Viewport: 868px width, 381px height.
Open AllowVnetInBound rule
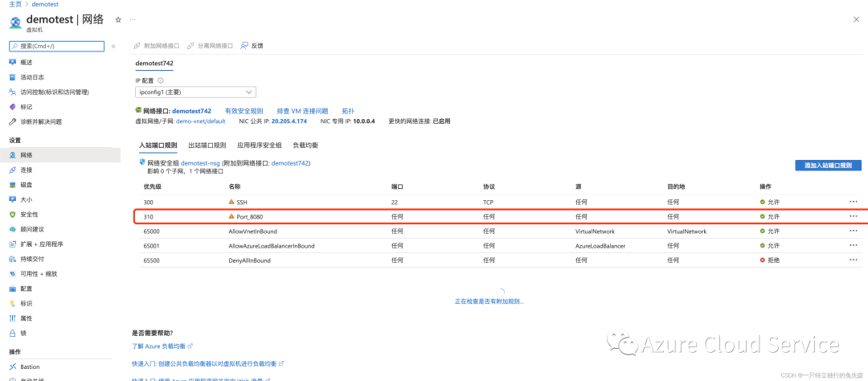tap(252, 231)
